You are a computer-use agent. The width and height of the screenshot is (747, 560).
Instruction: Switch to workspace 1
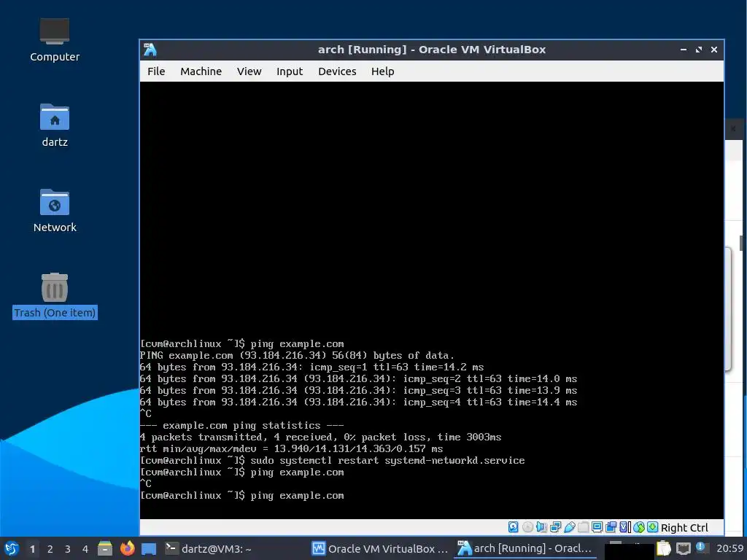tap(32, 549)
